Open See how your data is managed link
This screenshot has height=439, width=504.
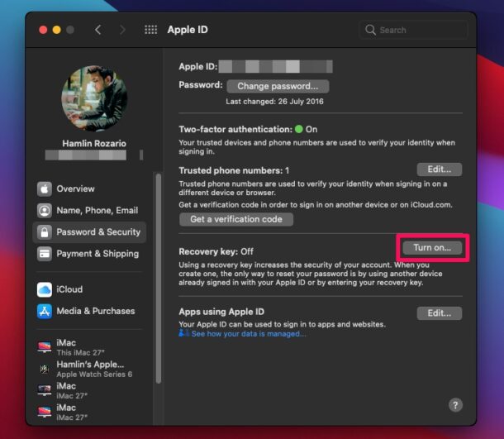[249, 334]
